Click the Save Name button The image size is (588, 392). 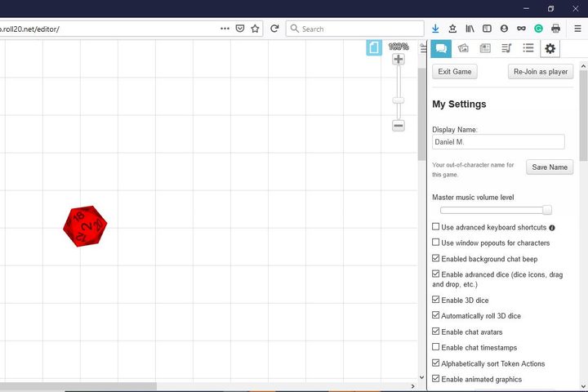[550, 167]
